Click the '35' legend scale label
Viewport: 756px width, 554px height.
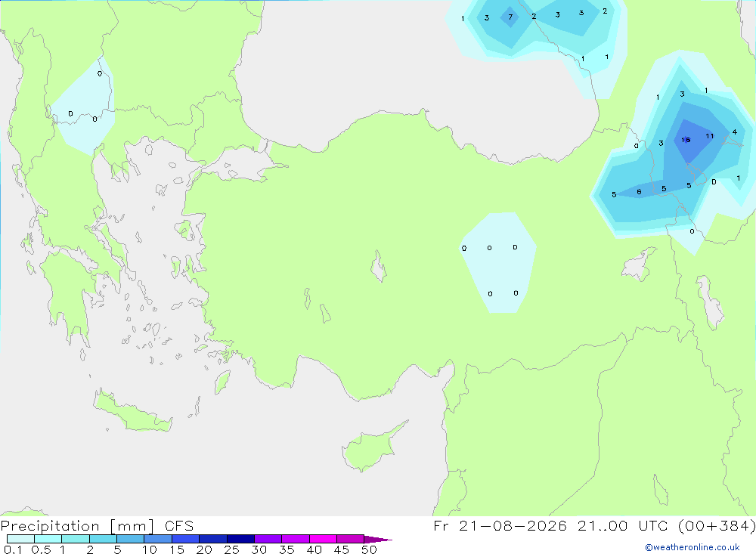pos(287,549)
